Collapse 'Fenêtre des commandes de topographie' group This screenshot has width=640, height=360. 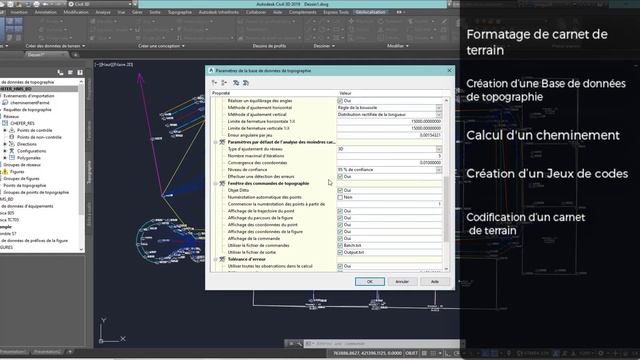click(216, 183)
